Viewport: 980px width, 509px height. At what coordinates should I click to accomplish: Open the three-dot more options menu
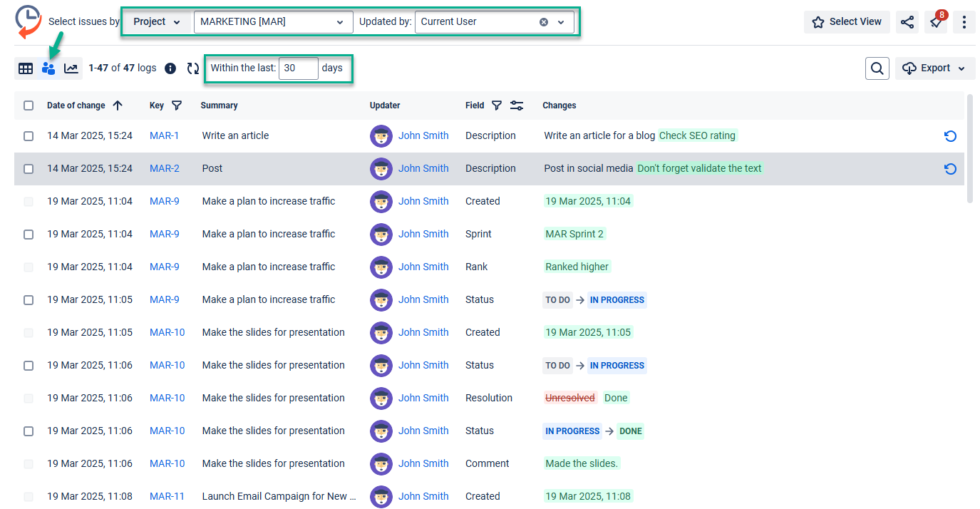coord(964,22)
